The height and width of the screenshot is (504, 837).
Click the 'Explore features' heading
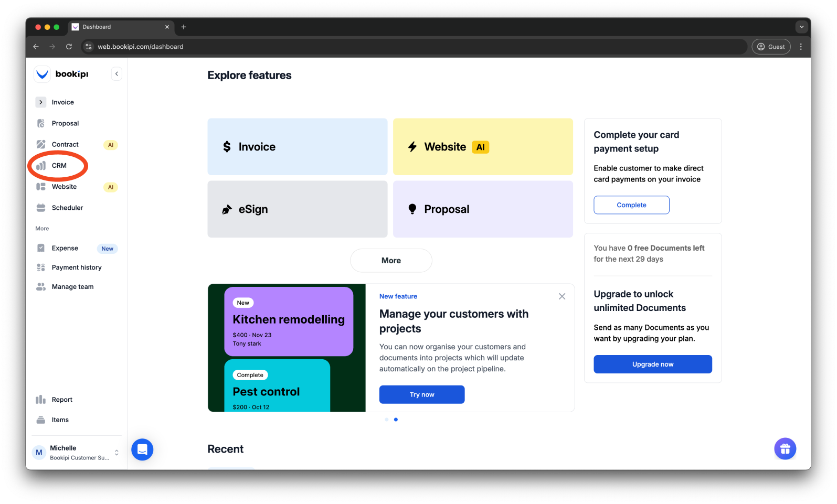(249, 76)
